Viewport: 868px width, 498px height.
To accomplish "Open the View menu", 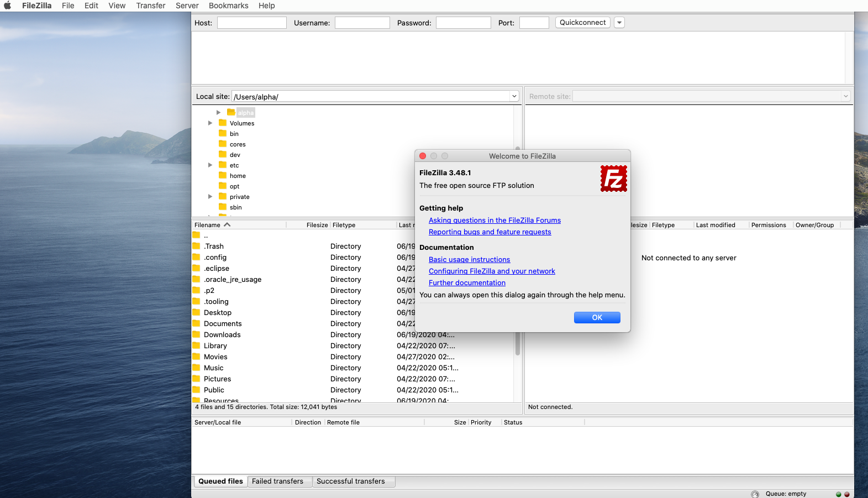I will coord(117,6).
